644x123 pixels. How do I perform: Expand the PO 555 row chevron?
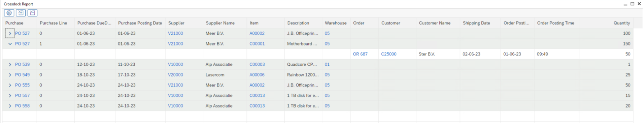point(10,85)
